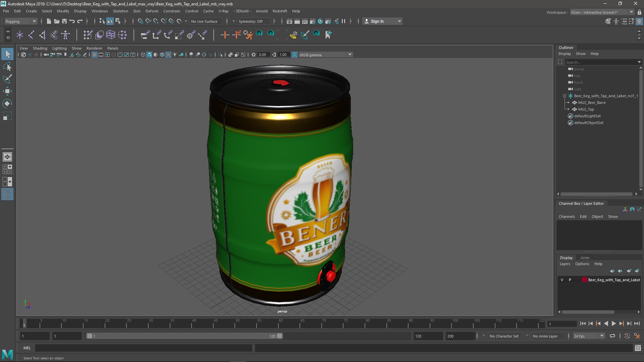Open the Sign In dropdown
The width and height of the screenshot is (644, 362).
pyautogui.click(x=383, y=21)
